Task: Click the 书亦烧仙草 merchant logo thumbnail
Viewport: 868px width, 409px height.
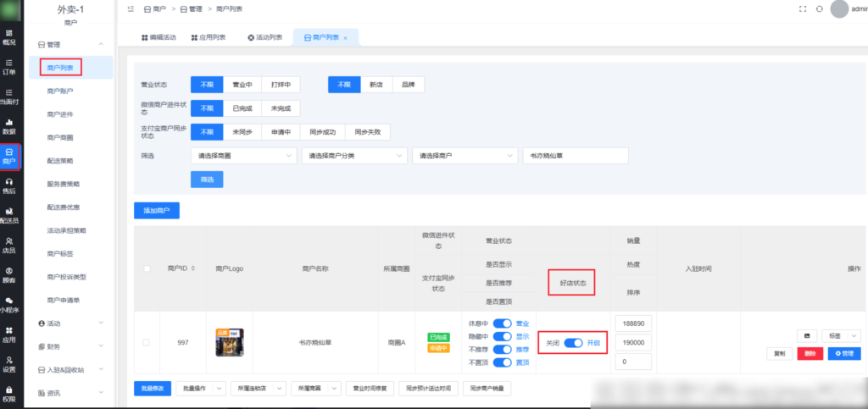Action: [230, 342]
